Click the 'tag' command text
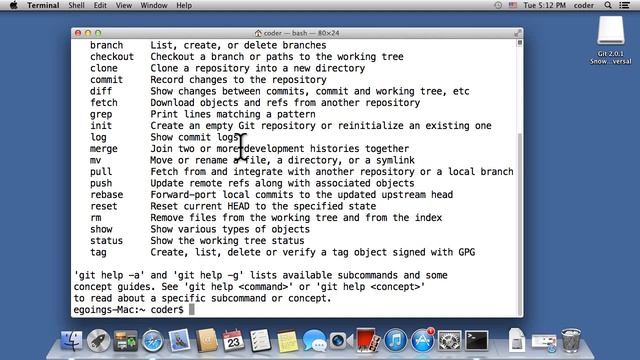 98,252
